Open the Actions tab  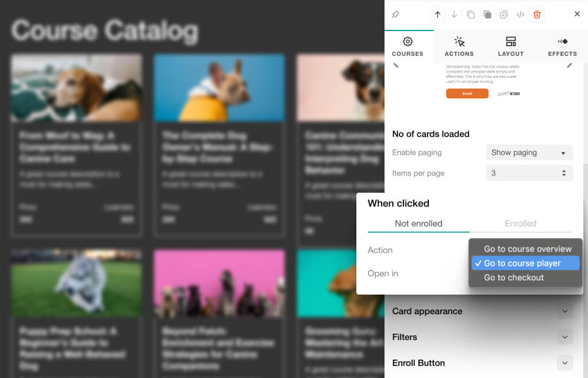pos(459,47)
